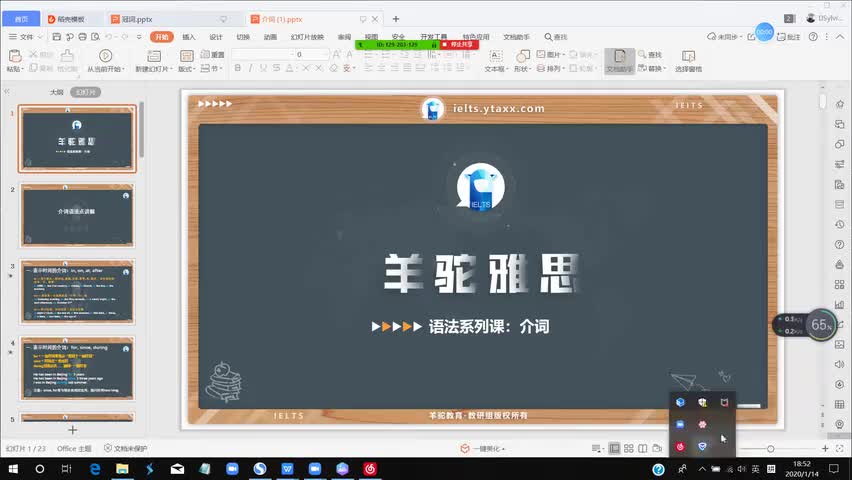This screenshot has width=852, height=480.
Task: Switch to Reading view in status bar
Action: coord(643,448)
